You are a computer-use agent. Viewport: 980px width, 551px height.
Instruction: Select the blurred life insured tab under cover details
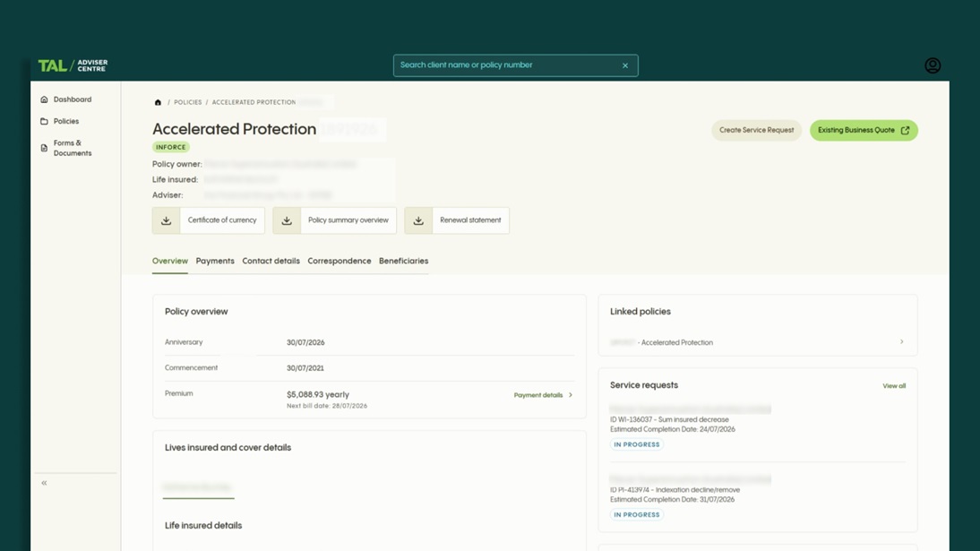tap(198, 487)
